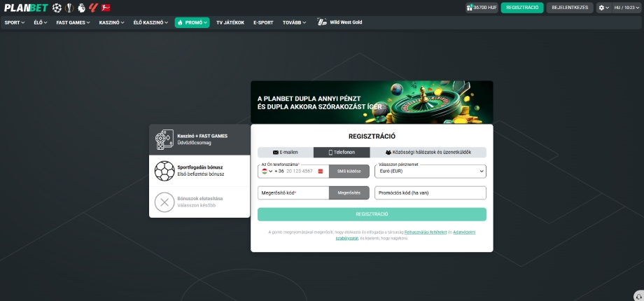Click the Wild West Gold game icon
This screenshot has width=644, height=301.
click(x=322, y=22)
